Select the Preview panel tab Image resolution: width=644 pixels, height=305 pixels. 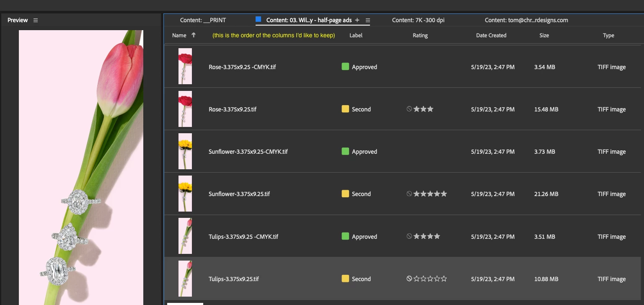18,20
